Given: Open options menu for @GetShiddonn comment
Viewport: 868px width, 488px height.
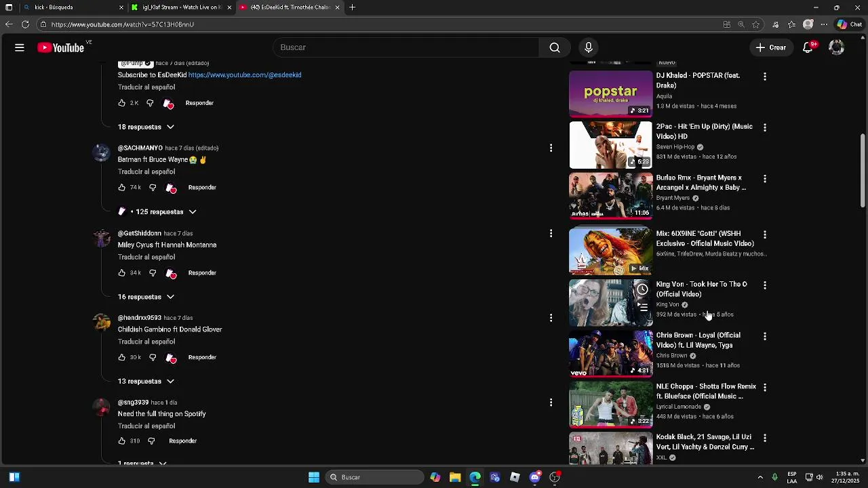Looking at the screenshot, I should tap(551, 233).
